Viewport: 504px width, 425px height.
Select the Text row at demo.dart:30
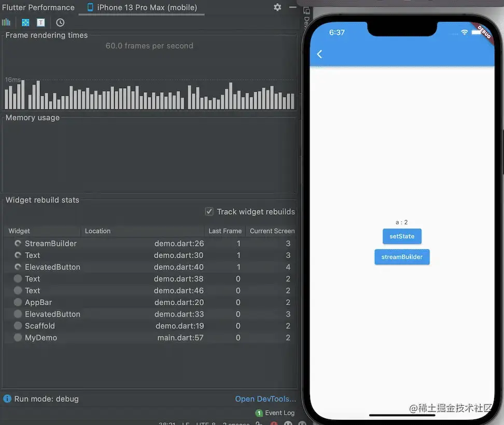coord(150,256)
